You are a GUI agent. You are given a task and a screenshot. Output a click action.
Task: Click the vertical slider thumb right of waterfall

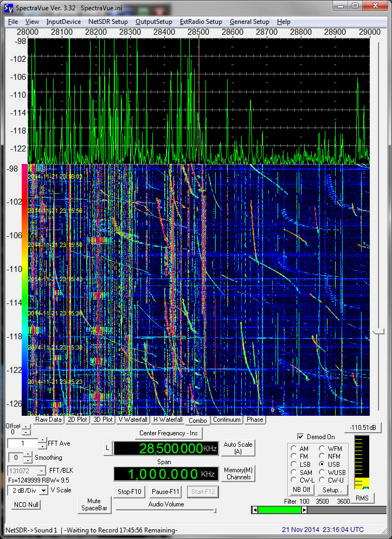point(378,332)
